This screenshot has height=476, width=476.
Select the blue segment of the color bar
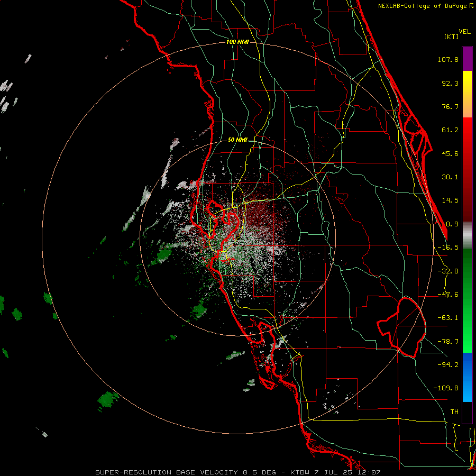point(467,377)
